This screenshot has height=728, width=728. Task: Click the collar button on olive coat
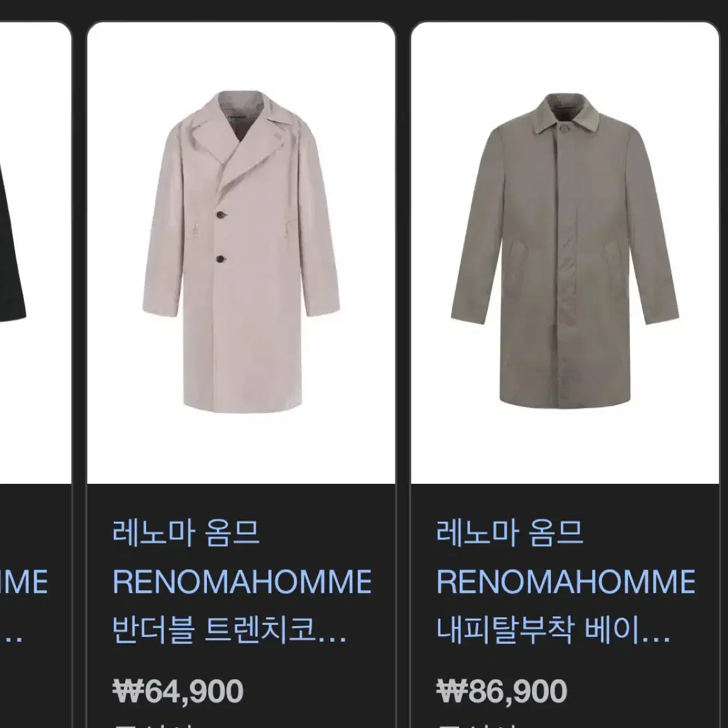click(x=564, y=128)
